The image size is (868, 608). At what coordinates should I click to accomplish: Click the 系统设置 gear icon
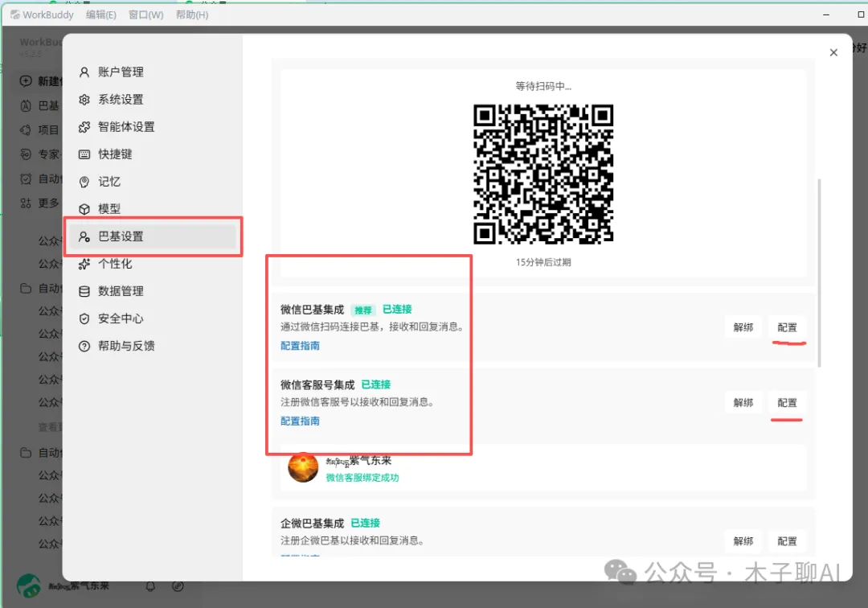click(84, 100)
